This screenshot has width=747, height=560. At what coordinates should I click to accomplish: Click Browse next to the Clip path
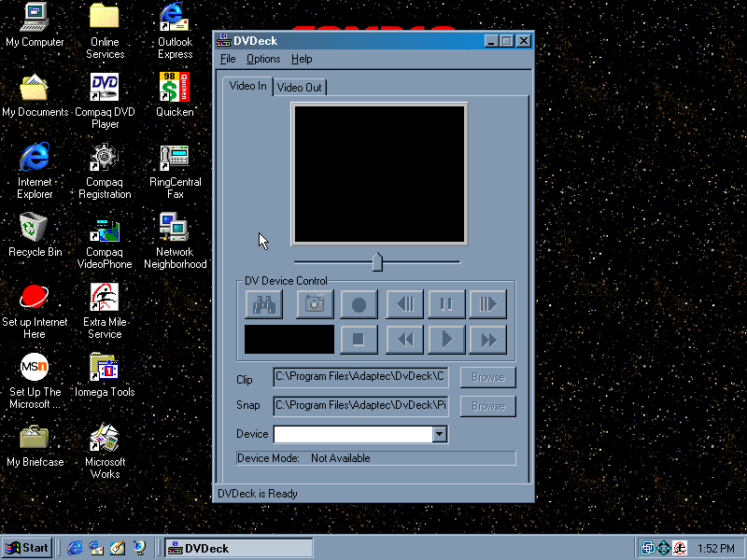tap(487, 378)
